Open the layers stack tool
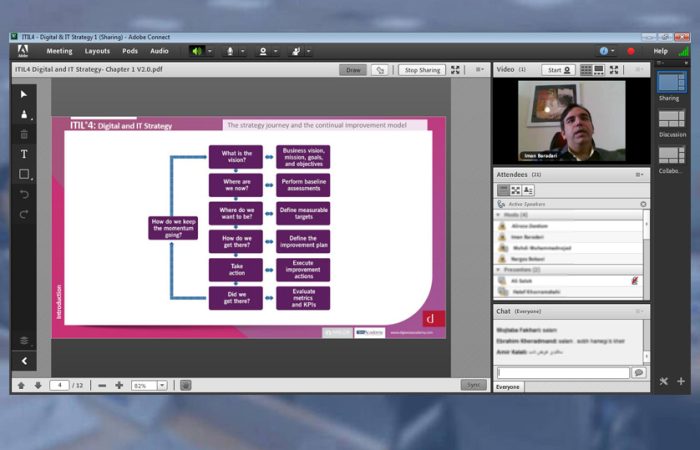Screen dimensions: 700x450 coord(24,341)
